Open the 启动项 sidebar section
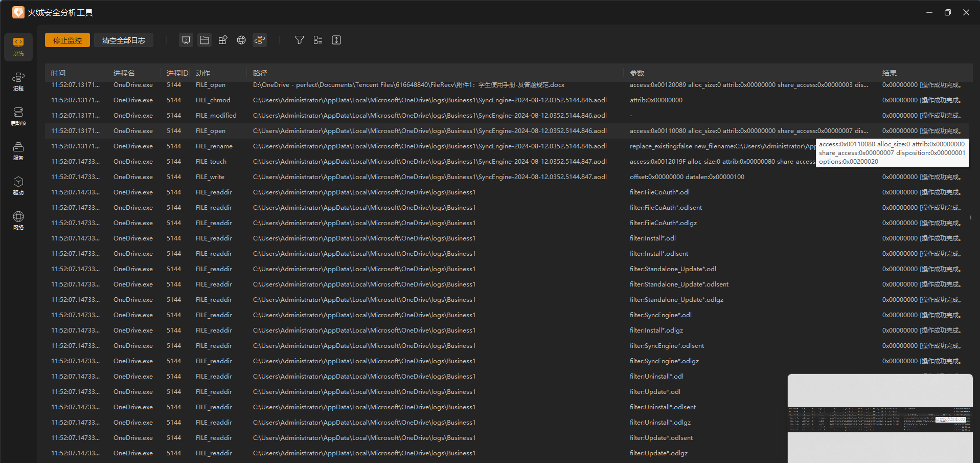The width and height of the screenshot is (980, 463). pyautogui.click(x=18, y=117)
